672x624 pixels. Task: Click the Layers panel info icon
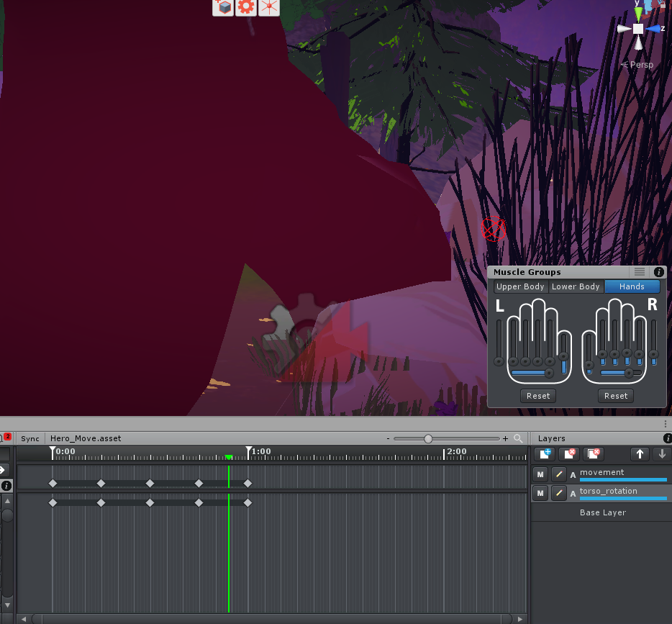(667, 438)
